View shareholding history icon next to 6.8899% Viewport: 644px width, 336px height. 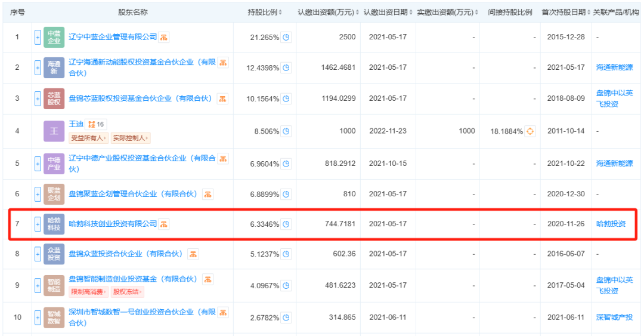coord(286,194)
